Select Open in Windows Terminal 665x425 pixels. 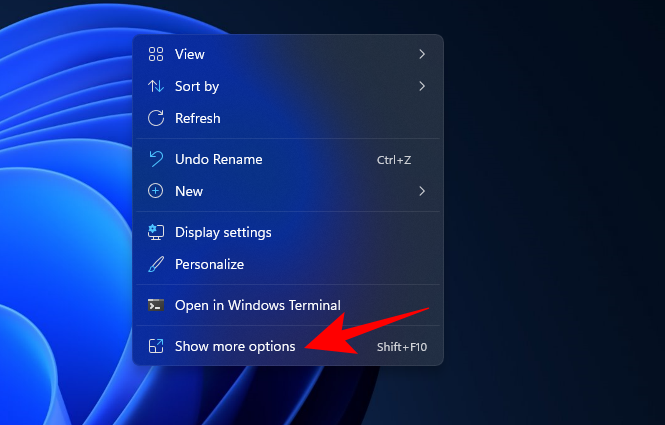point(288,305)
